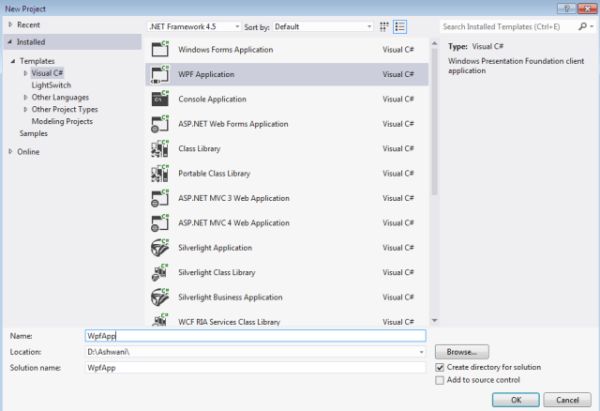Click into the project Name field

(255, 336)
